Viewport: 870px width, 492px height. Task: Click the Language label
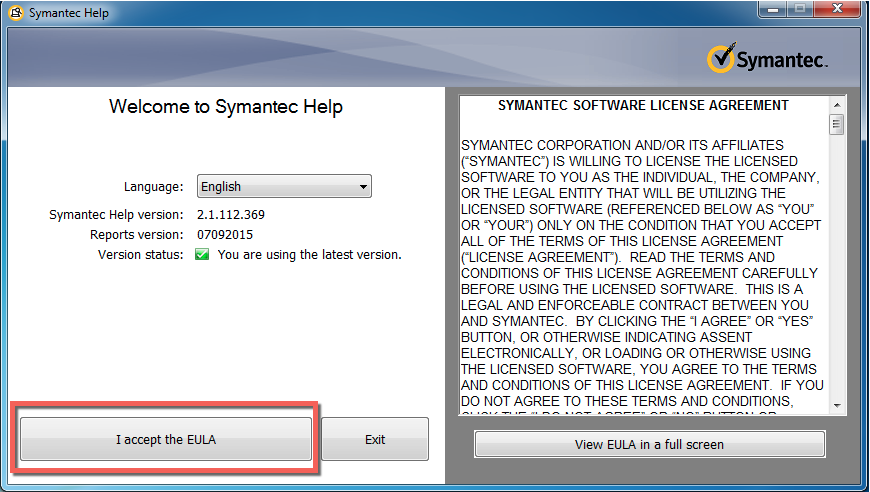tap(153, 187)
